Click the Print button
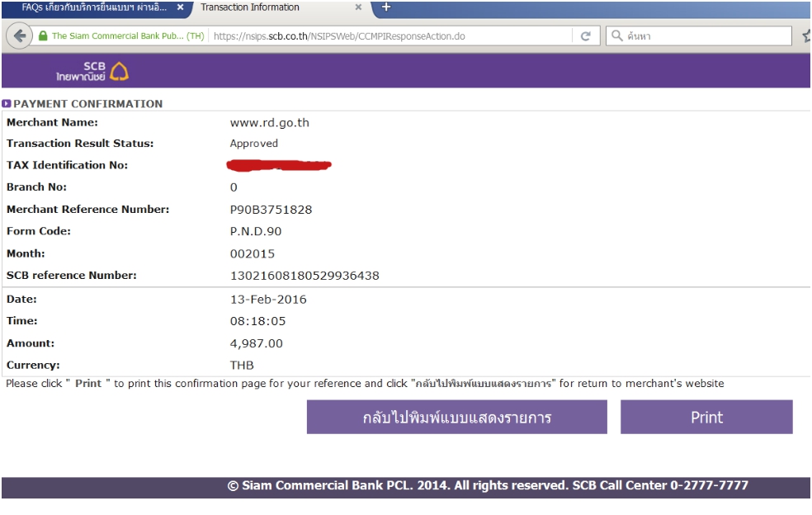The width and height of the screenshot is (812, 515). tap(706, 417)
